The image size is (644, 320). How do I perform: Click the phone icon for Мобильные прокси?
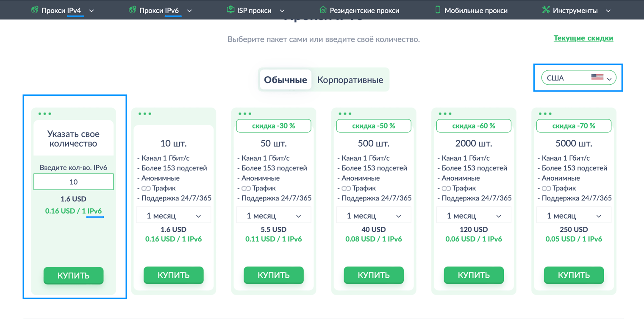[438, 10]
